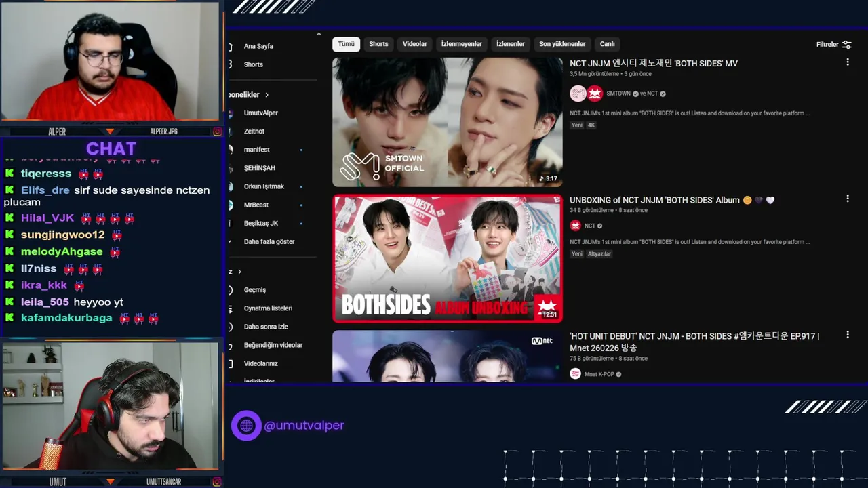The width and height of the screenshot is (868, 488).
Task: Click chat username melodyAhgase
Action: click(x=62, y=251)
